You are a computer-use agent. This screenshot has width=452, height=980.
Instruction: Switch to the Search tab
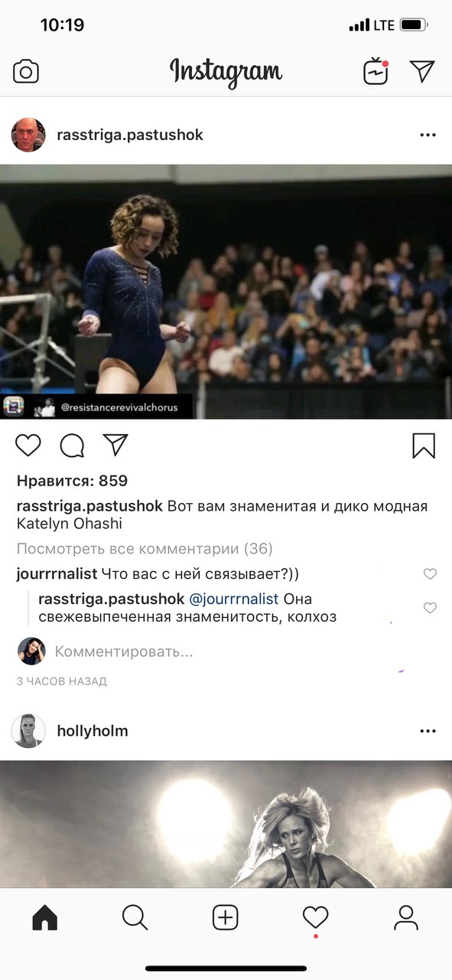click(135, 916)
